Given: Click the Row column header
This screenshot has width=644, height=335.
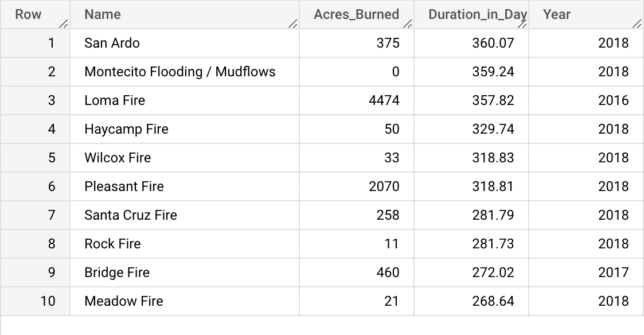Looking at the screenshot, I should 28,15.
